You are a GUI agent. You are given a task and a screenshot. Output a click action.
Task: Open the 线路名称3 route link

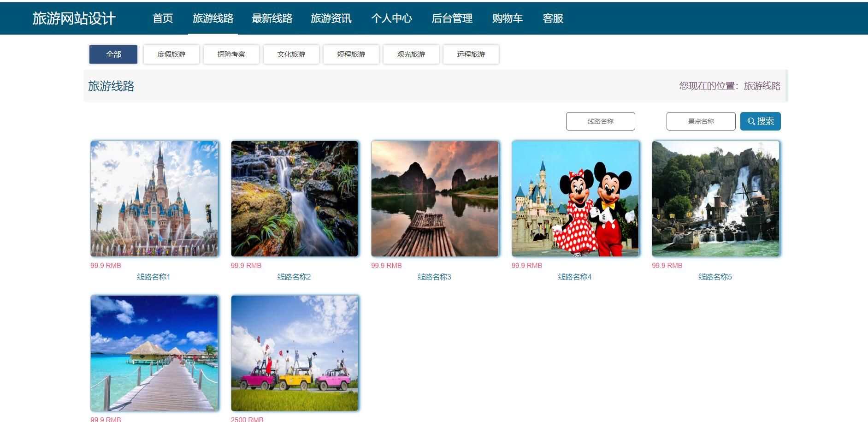[x=435, y=276]
